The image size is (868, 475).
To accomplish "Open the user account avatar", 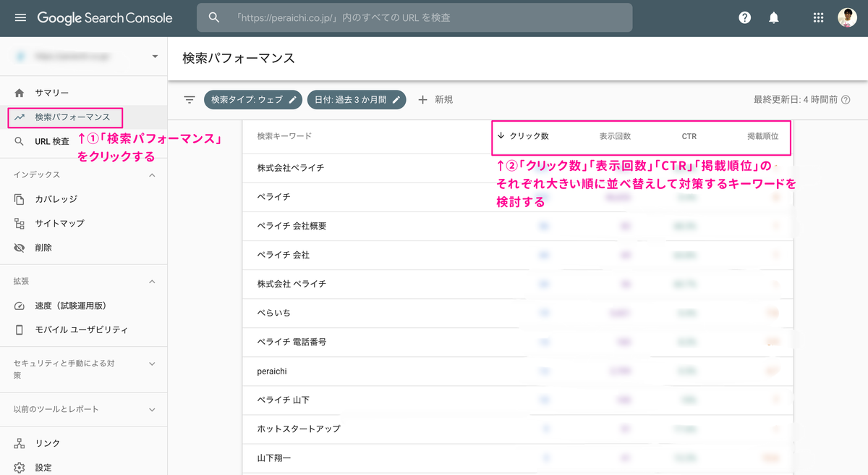I will [847, 17].
